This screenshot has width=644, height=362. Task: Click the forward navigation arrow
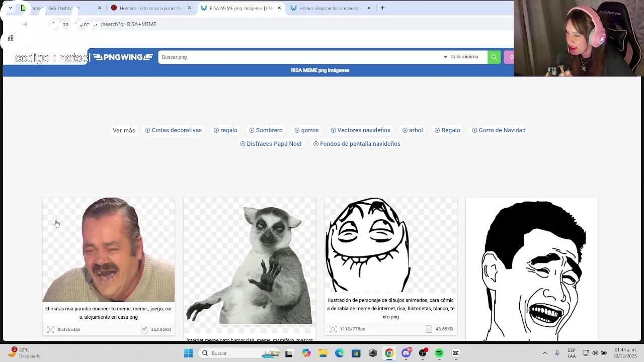[x=25, y=24]
